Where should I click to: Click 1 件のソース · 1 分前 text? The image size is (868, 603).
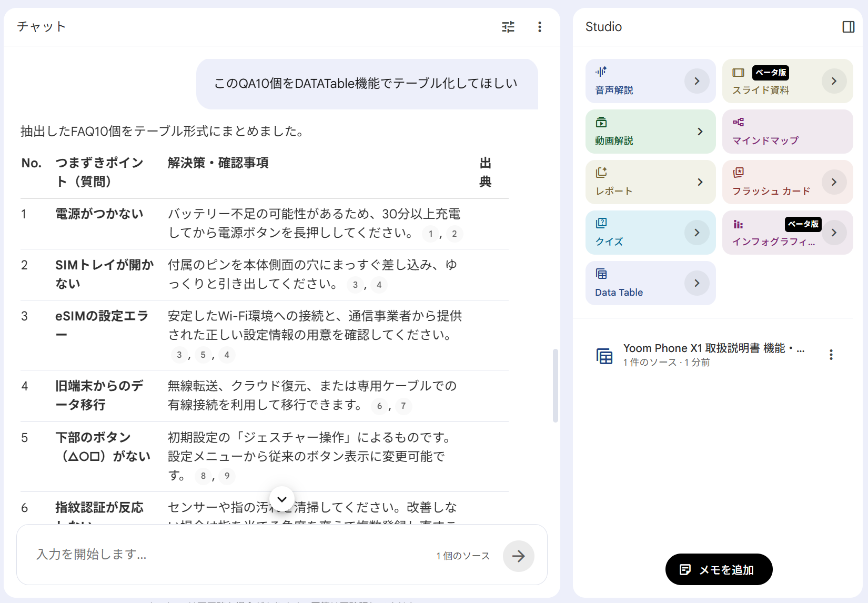click(667, 362)
